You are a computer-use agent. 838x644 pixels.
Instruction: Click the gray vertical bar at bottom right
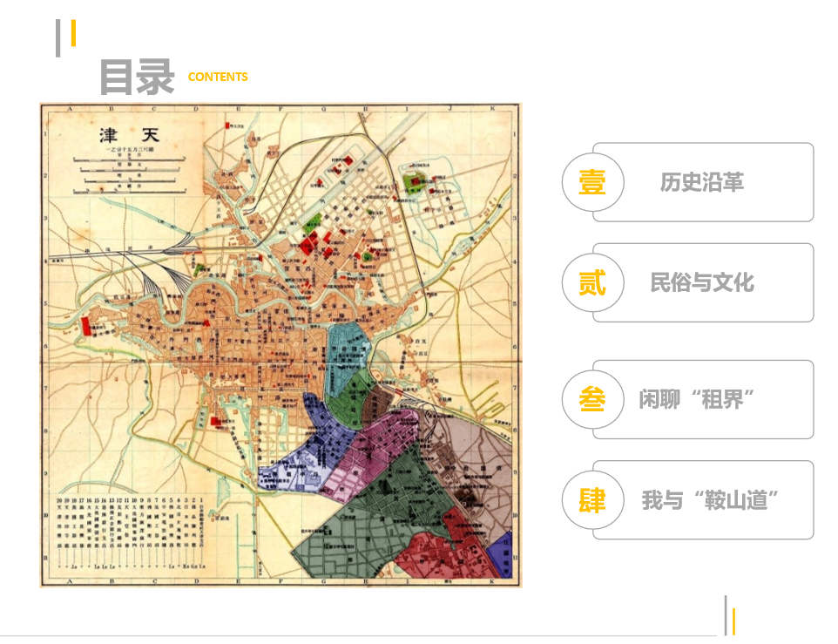pos(725,615)
